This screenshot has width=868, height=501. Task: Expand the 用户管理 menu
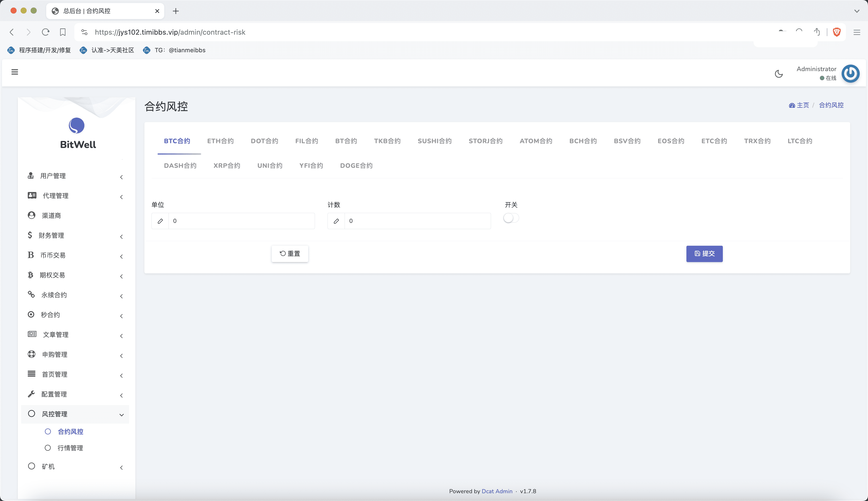53,176
